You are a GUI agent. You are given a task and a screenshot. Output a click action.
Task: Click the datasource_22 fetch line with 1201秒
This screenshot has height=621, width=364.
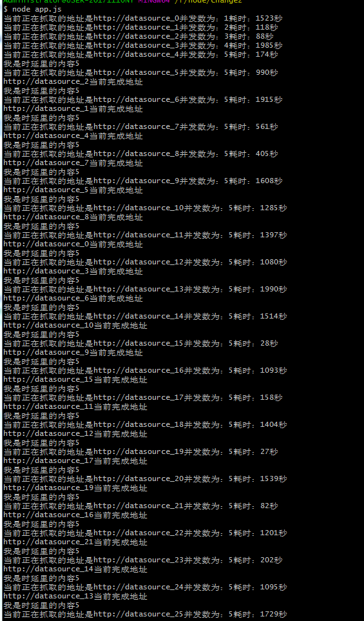click(145, 533)
